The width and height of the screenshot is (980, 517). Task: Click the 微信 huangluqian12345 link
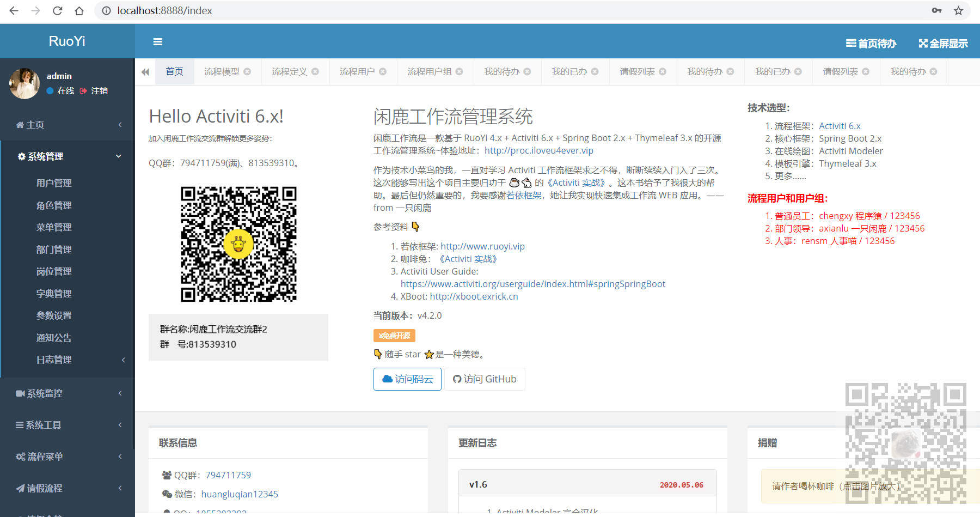tap(240, 494)
